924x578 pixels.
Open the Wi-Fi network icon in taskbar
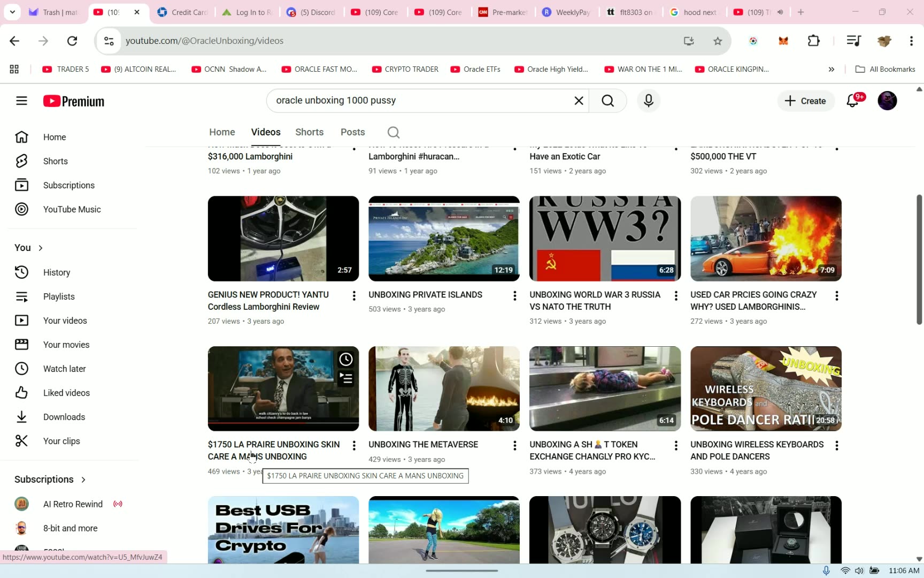click(845, 571)
